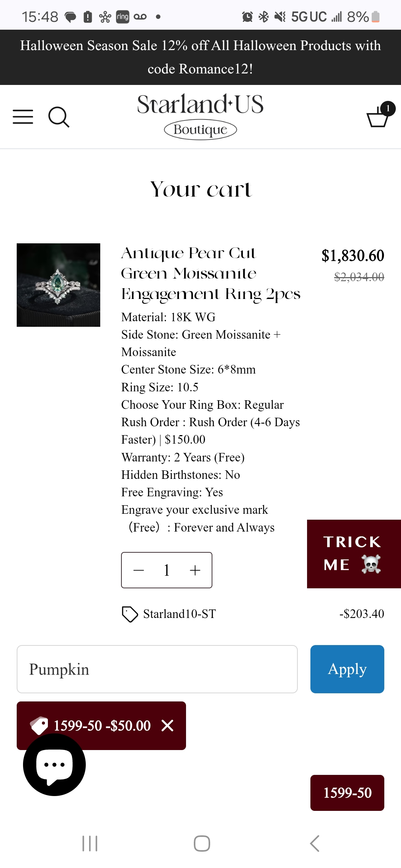
Task: Decrease ring quantity with minus button
Action: tap(138, 570)
